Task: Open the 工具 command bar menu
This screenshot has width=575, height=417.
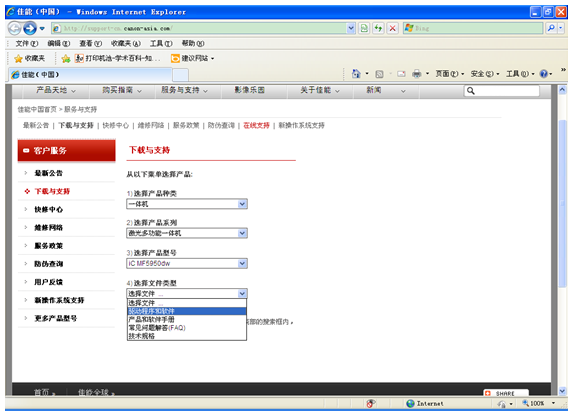Action: click(520, 74)
